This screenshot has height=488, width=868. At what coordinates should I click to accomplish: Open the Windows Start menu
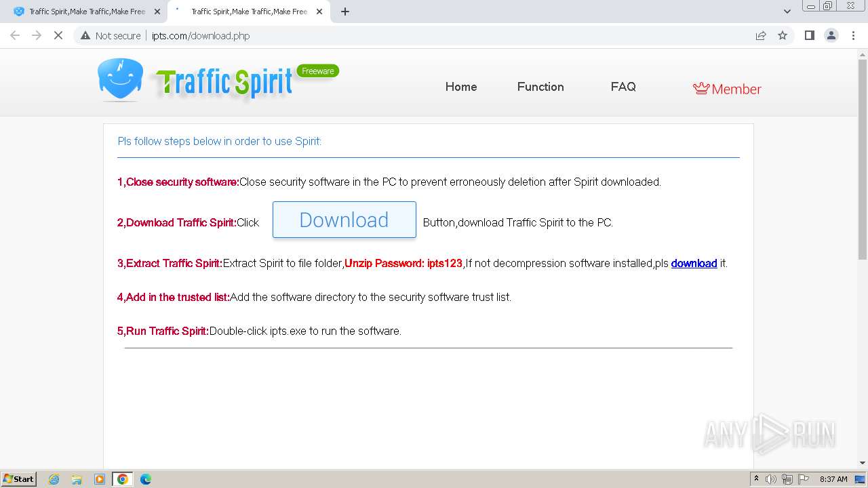coord(19,479)
